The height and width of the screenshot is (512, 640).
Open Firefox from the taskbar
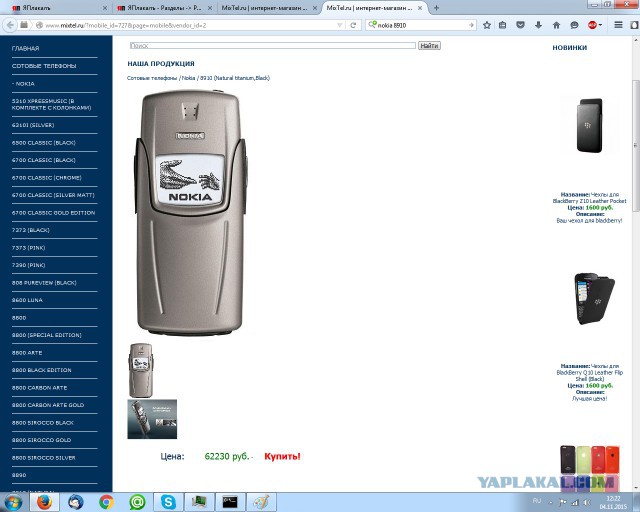coord(44,502)
